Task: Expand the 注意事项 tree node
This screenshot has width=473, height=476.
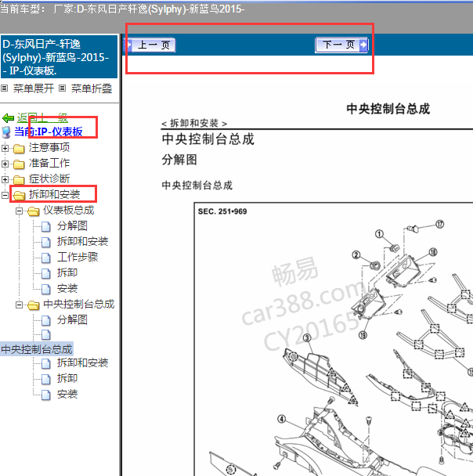Action: tap(5, 148)
